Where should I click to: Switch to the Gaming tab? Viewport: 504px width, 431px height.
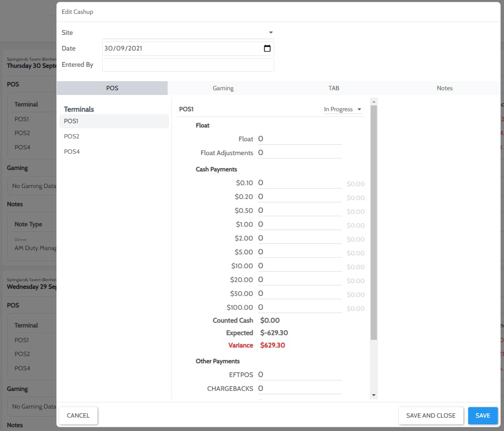[x=223, y=88]
